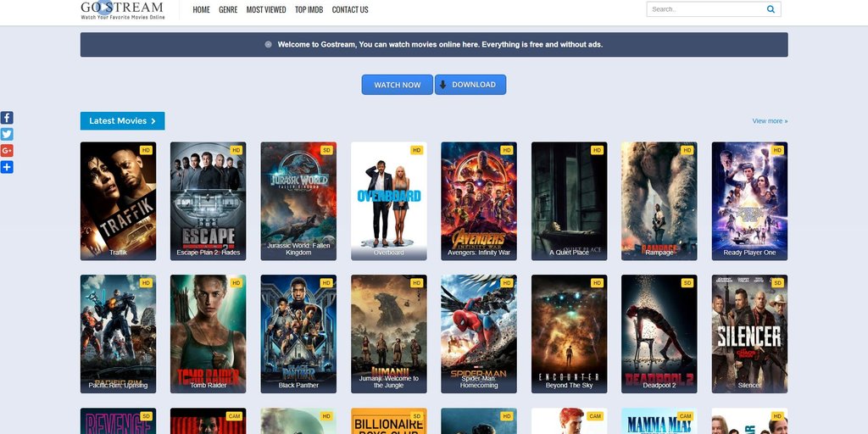Open the Genre menu
This screenshot has height=434, width=868.
tap(228, 10)
